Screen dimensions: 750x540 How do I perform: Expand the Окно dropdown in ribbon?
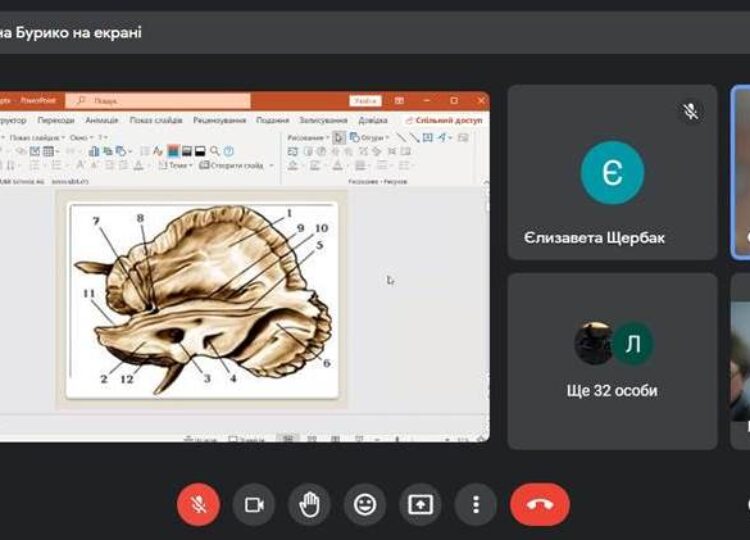(82, 138)
